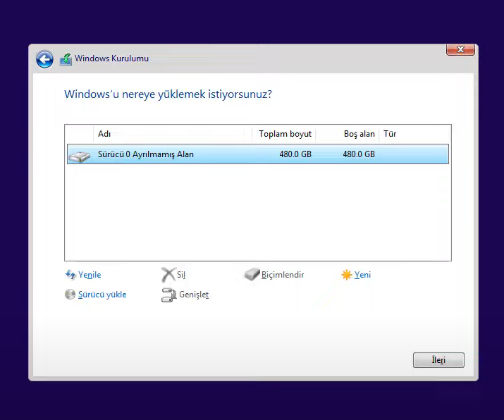Click the Sil delete X icon
Image resolution: width=504 pixels, height=420 pixels.
(168, 275)
